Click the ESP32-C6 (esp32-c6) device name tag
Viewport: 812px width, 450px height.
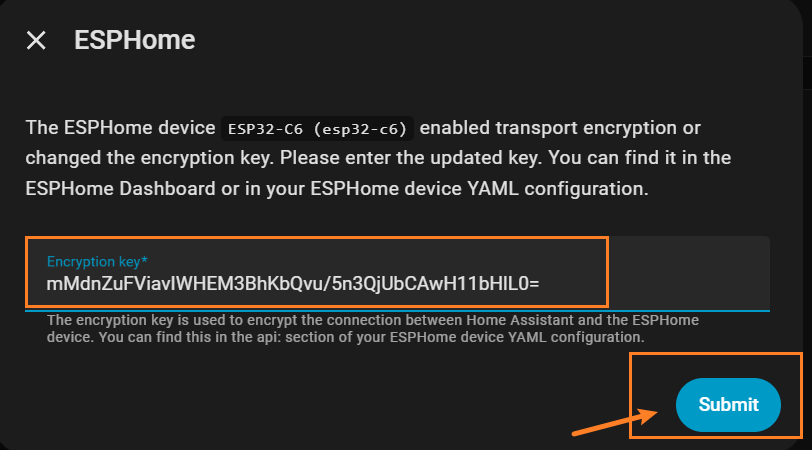coord(318,129)
